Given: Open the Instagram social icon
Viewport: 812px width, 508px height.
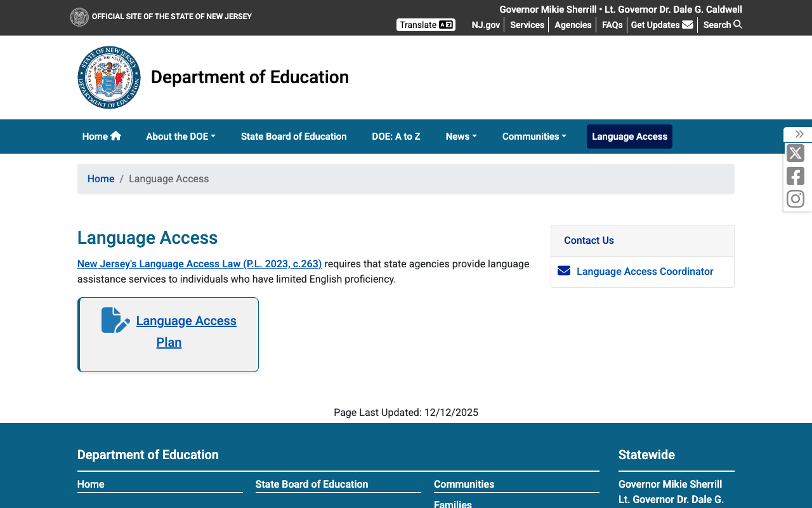Looking at the screenshot, I should point(796,199).
